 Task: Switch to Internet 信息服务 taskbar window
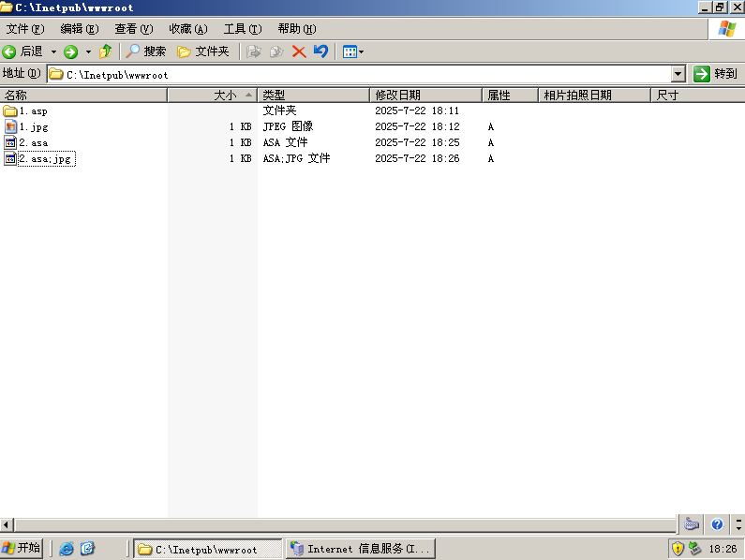(361, 549)
